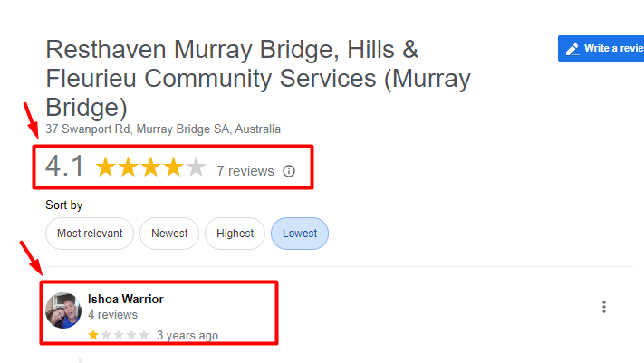Select the Lowest sort chip
This screenshot has height=363, width=644.
click(x=300, y=234)
